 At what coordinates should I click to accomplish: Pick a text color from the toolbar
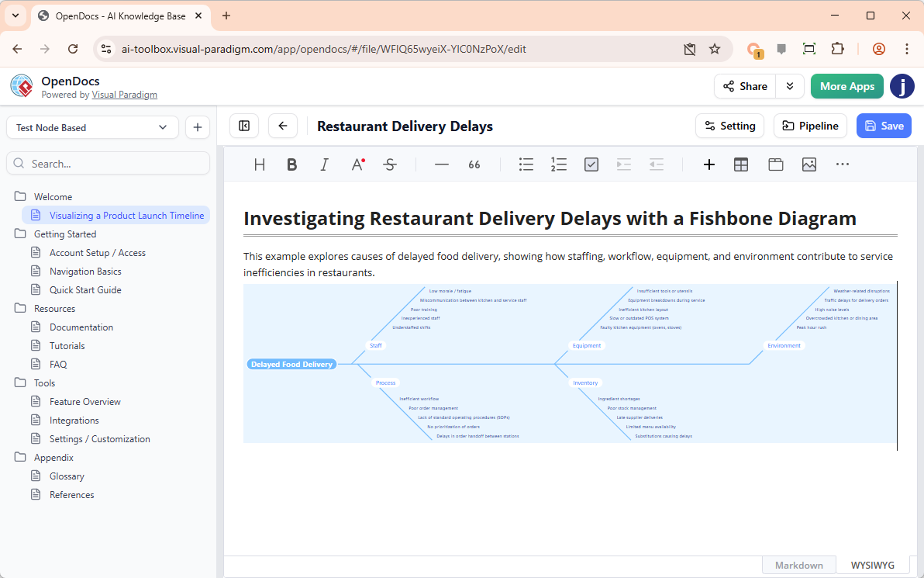click(x=357, y=164)
